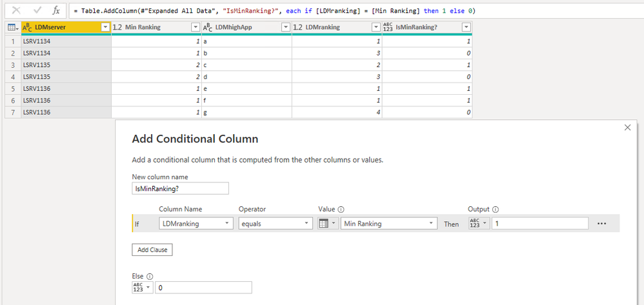The height and width of the screenshot is (305, 644).
Task: Open LDMserver column filter dropdown
Action: click(x=105, y=28)
